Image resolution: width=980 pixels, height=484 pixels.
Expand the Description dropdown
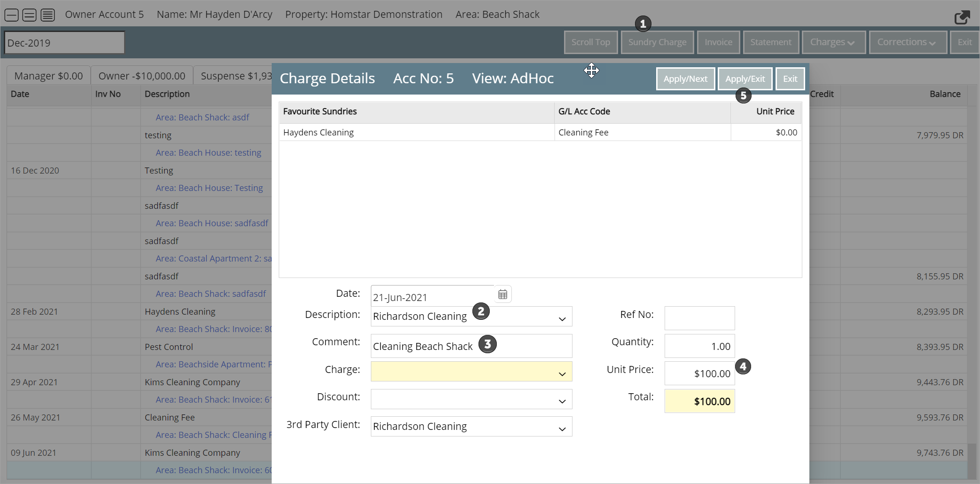tap(562, 319)
